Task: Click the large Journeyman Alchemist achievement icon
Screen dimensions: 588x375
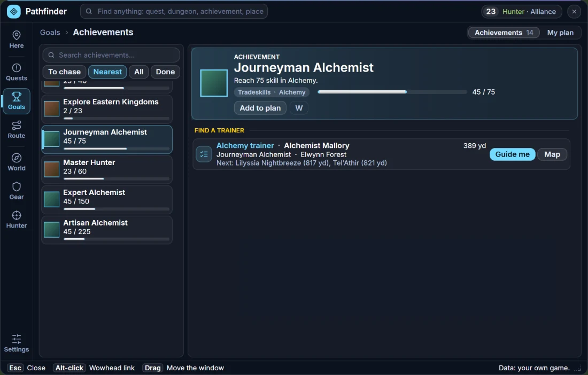Action: click(x=214, y=83)
